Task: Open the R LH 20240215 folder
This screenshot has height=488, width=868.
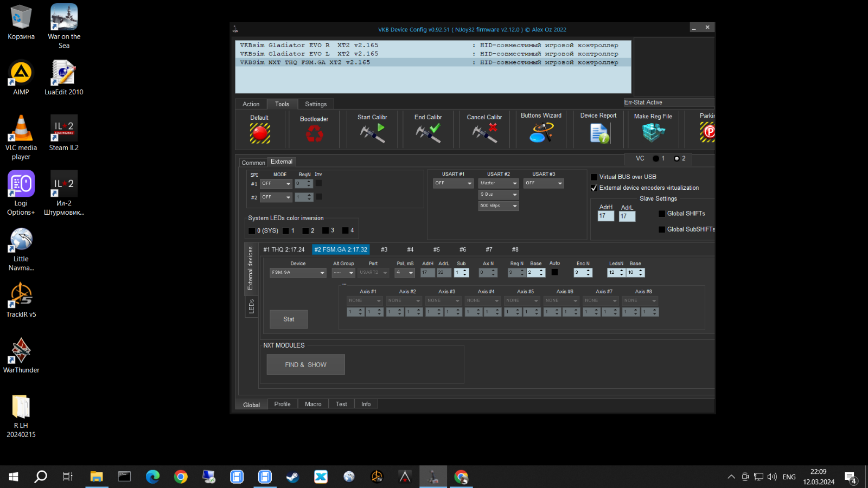Action: coord(21,416)
